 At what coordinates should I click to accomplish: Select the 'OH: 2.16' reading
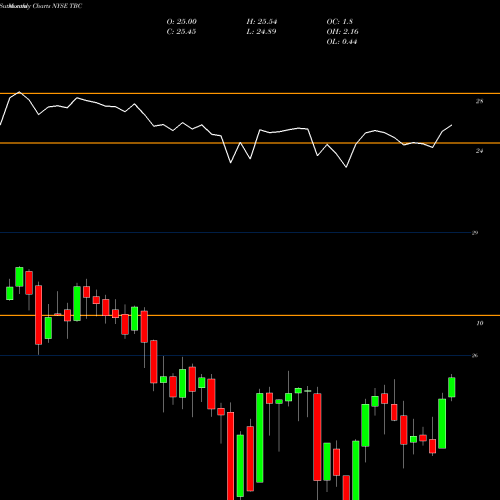coord(342,32)
